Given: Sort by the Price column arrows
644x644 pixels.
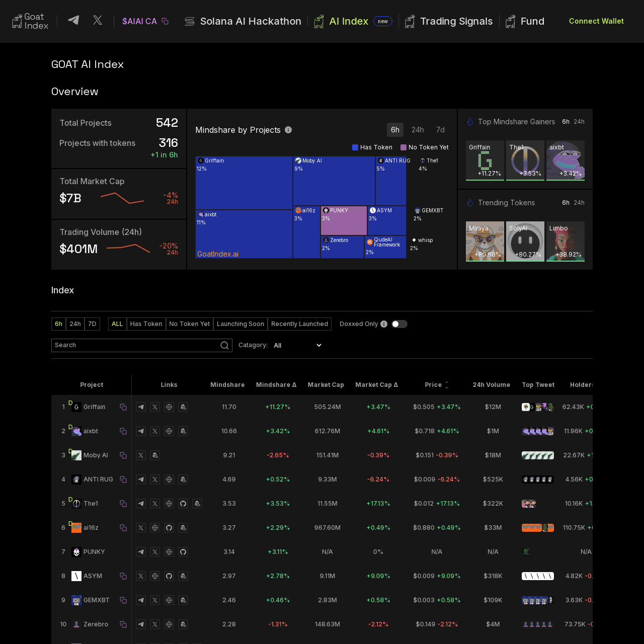Looking at the screenshot, I should [x=447, y=385].
